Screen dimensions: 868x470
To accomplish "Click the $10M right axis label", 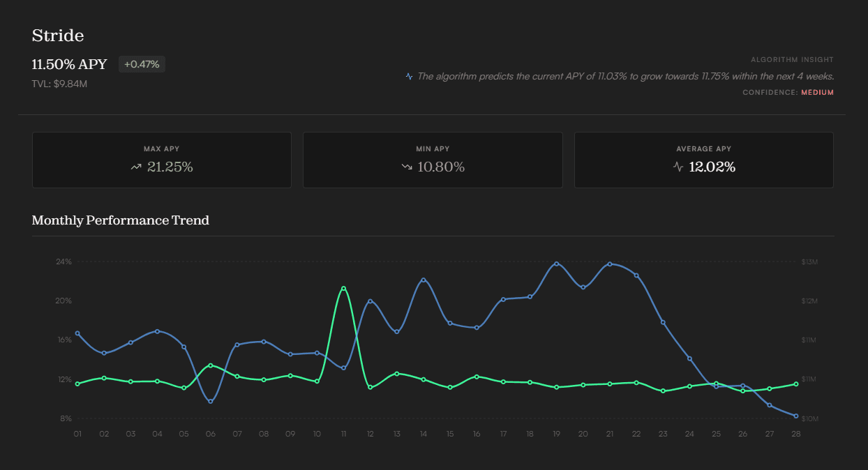I will pyautogui.click(x=809, y=418).
